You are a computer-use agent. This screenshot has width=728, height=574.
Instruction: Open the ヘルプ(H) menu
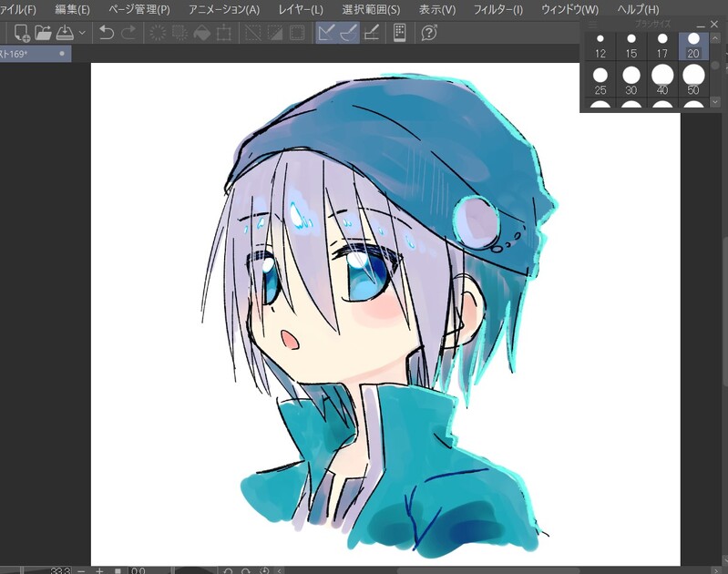click(639, 9)
